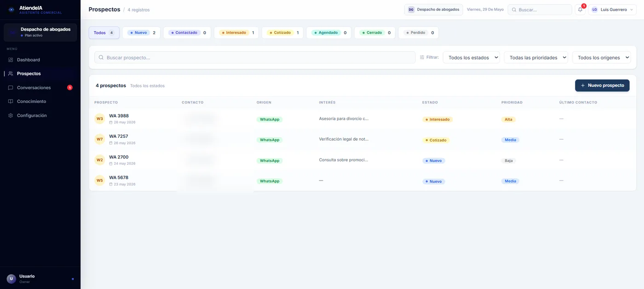Click the Conocimiento book icon

click(x=11, y=102)
